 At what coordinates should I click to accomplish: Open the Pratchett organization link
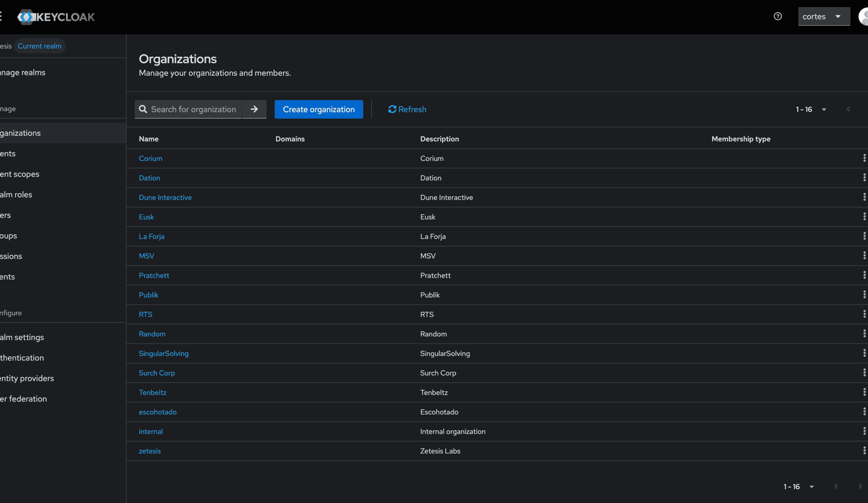pos(154,275)
